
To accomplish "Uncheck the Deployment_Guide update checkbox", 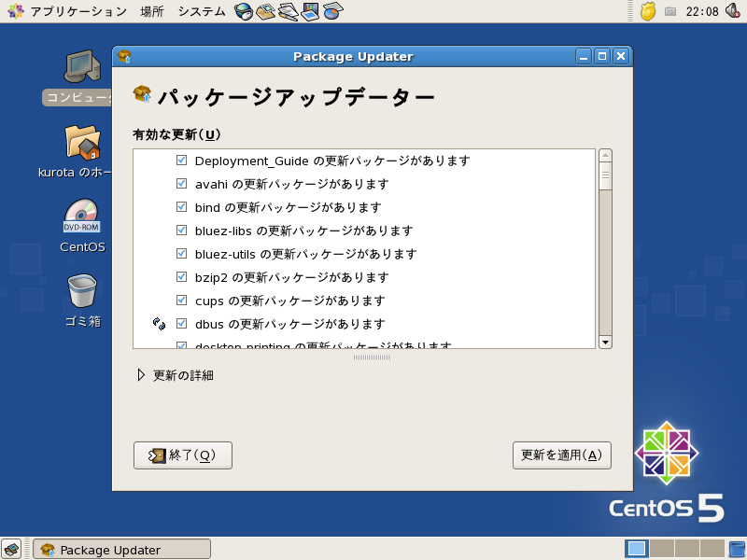I will tap(181, 160).
